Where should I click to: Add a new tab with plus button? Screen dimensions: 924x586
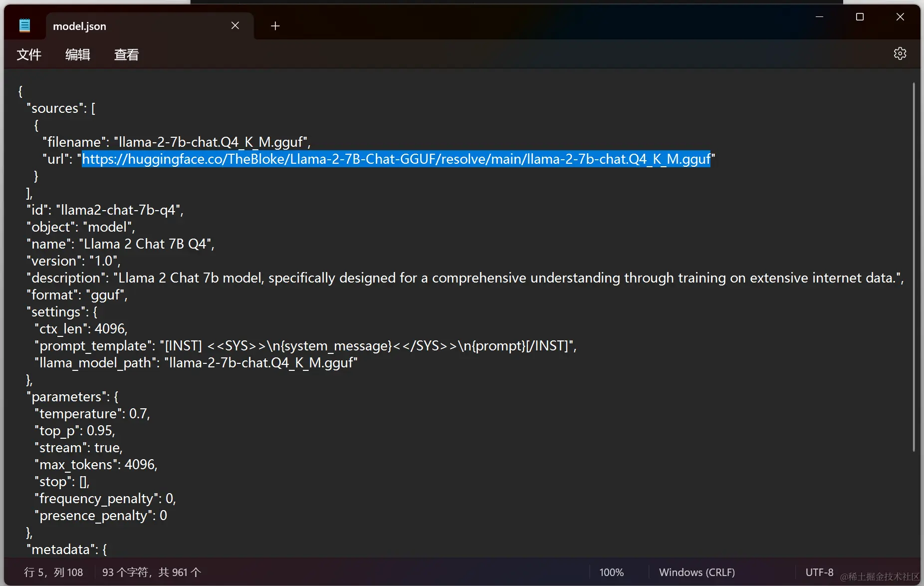tap(275, 26)
